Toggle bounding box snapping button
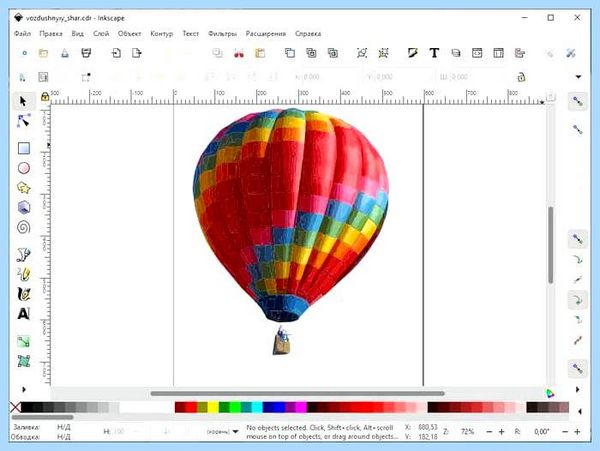Screen dimensions: 600x451 [x=577, y=129]
